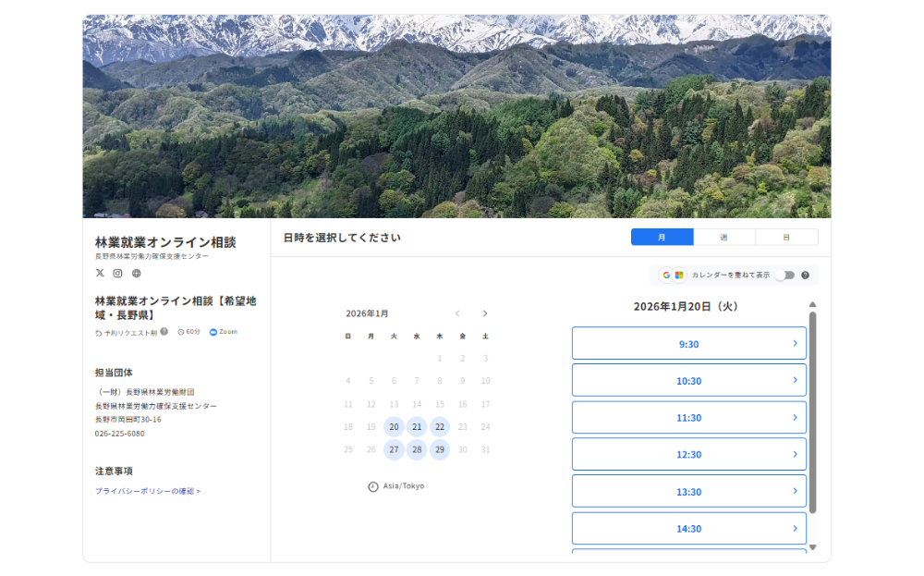The width and height of the screenshot is (924, 576).
Task: Select the 月 view tab
Action: pos(662,238)
